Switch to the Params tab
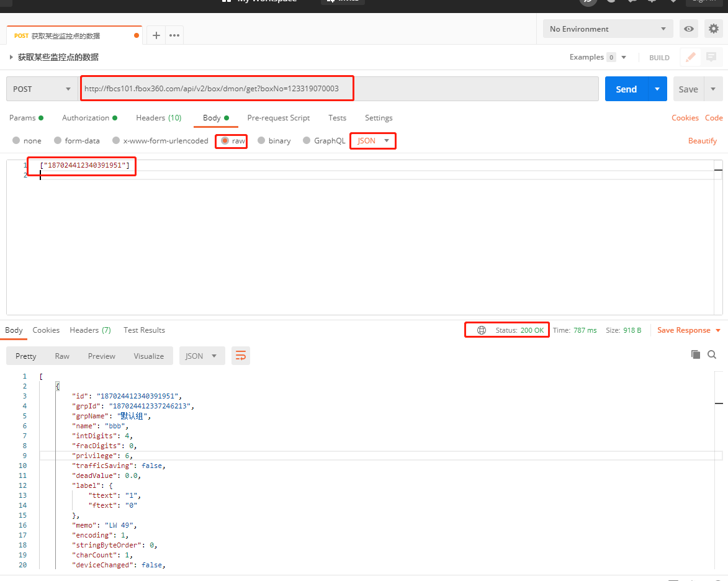Image resolution: width=728 pixels, height=581 pixels. [27, 118]
